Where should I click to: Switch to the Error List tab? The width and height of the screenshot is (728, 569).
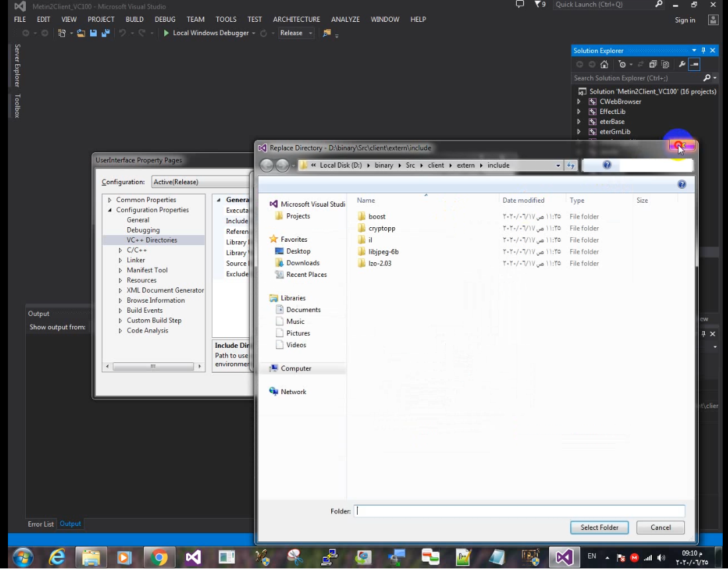41,524
